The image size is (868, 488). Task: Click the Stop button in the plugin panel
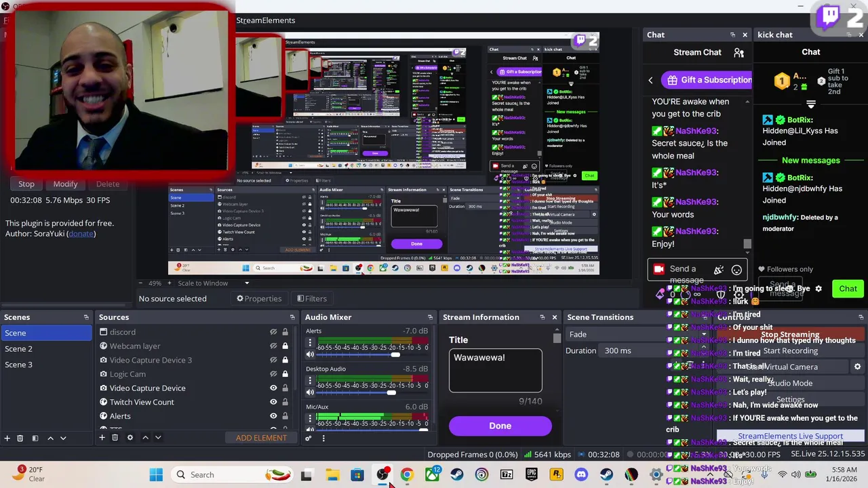click(x=26, y=184)
